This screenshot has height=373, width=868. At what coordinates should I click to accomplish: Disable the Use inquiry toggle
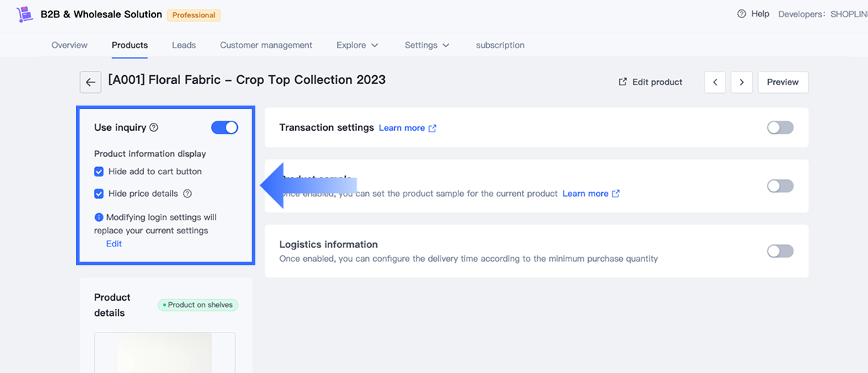click(224, 128)
